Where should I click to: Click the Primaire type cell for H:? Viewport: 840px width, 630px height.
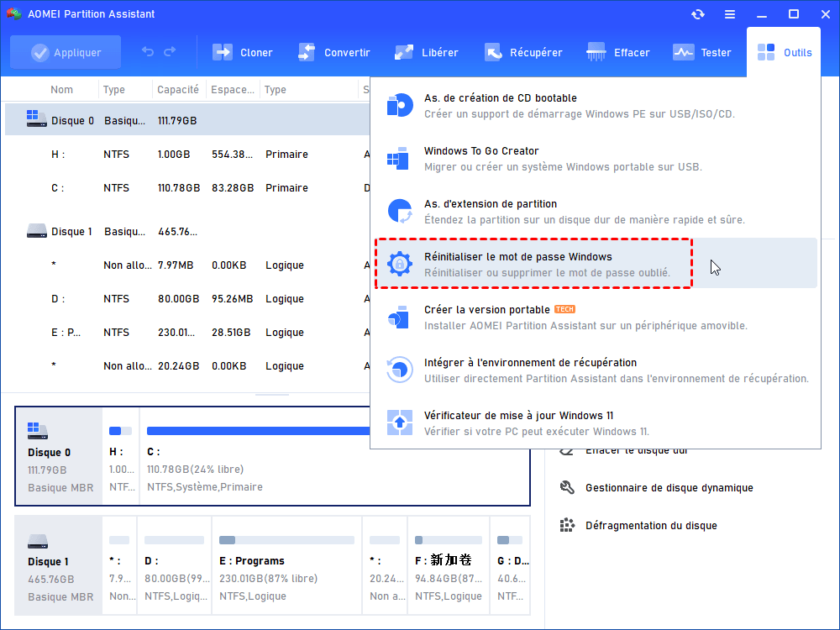pyautogui.click(x=286, y=155)
